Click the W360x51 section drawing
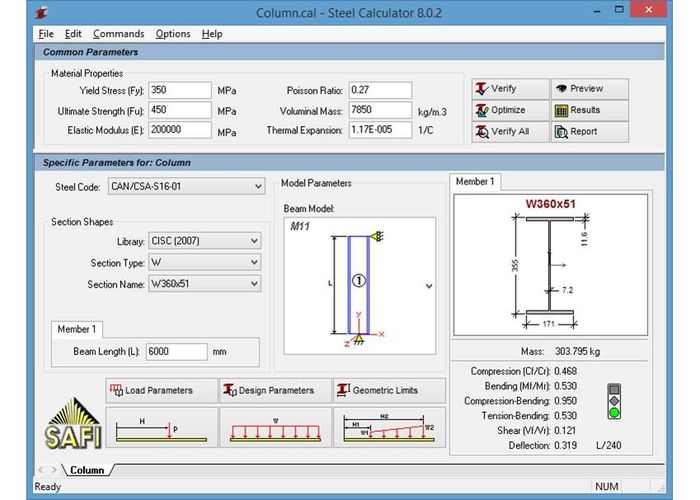The width and height of the screenshot is (700, 500). tap(550, 265)
